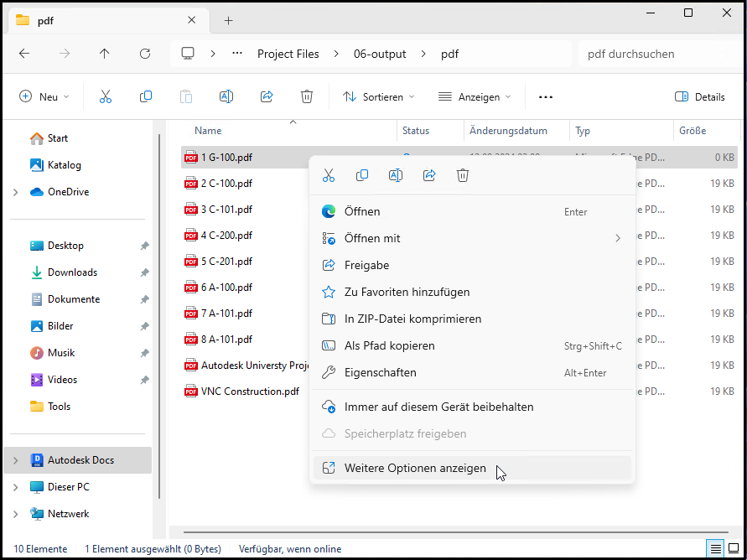The width and height of the screenshot is (747, 560).
Task: Toggle the Details pane button
Action: 700,97
